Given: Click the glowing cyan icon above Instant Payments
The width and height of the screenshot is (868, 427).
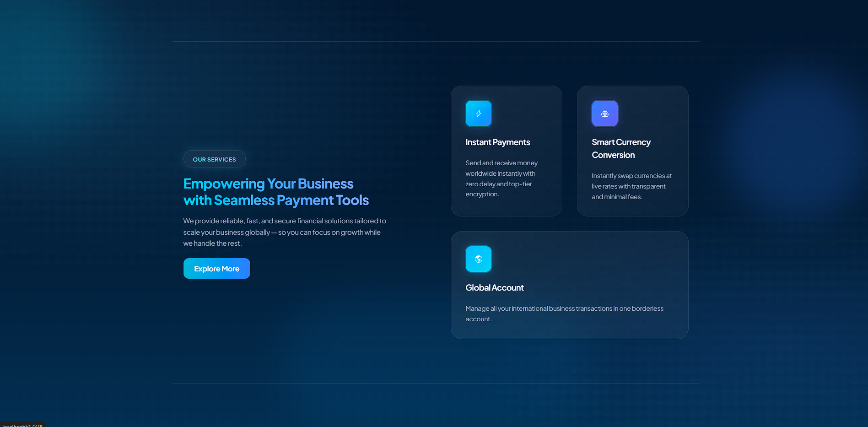Looking at the screenshot, I should [x=478, y=113].
